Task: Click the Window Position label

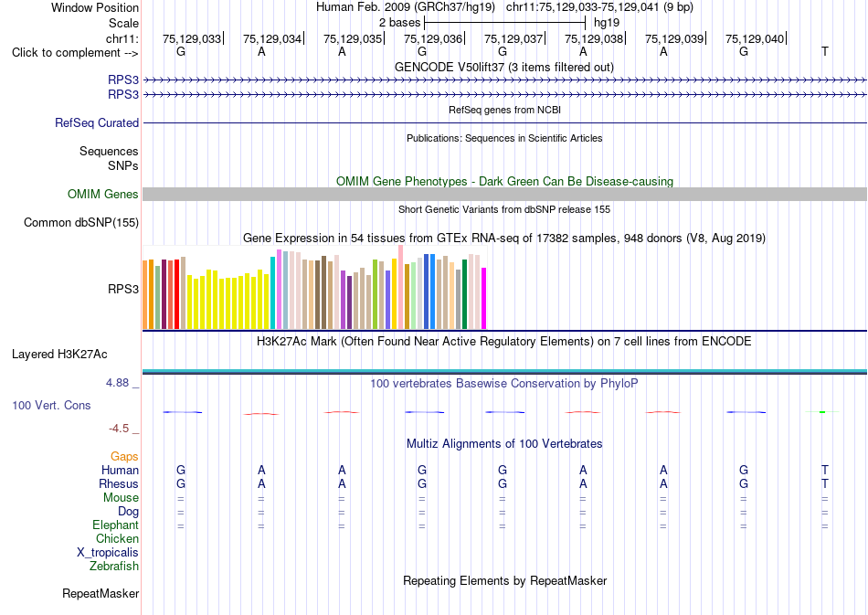Action: click(x=95, y=7)
